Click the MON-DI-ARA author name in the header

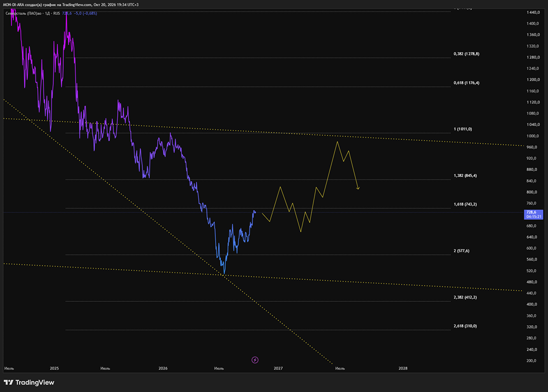tap(14, 5)
